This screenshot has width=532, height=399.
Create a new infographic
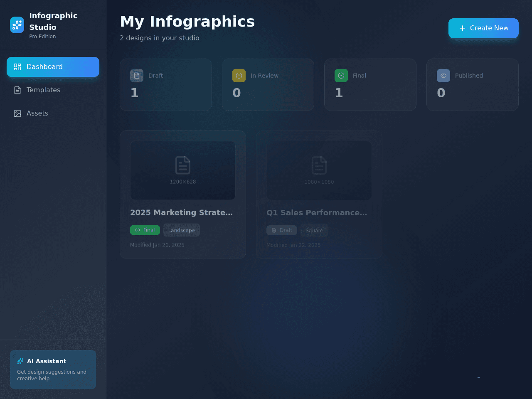coord(483,28)
